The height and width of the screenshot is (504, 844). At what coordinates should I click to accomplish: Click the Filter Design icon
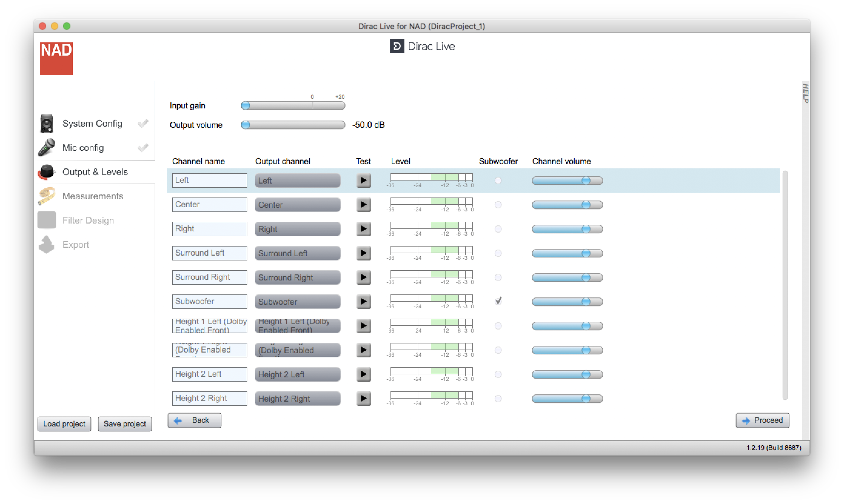pos(47,220)
